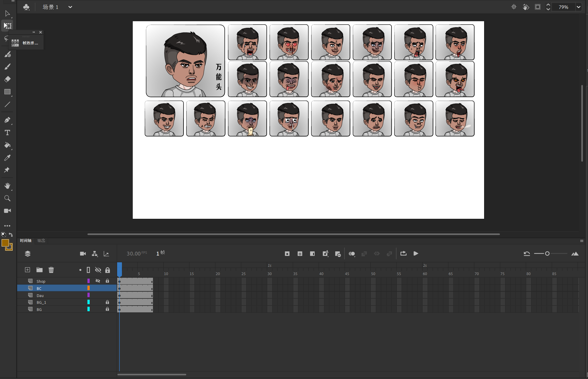Create a new layer folder
The image size is (588, 379).
[39, 270]
